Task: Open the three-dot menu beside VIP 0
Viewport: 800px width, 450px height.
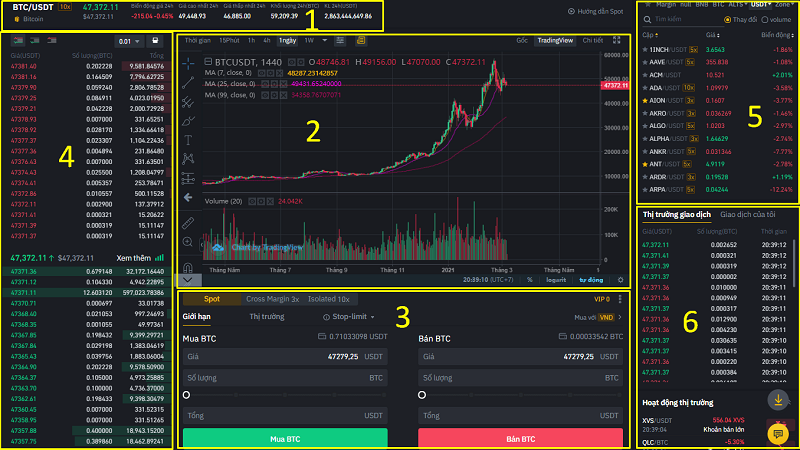Action: [x=620, y=299]
